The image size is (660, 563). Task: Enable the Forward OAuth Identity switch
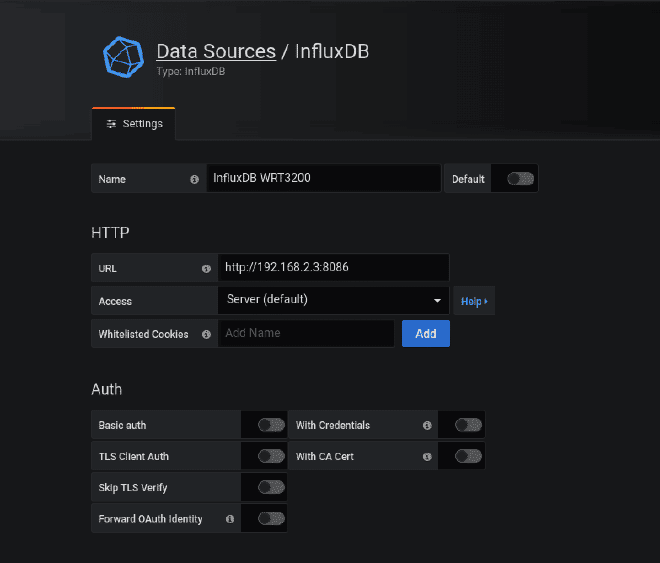[271, 518]
